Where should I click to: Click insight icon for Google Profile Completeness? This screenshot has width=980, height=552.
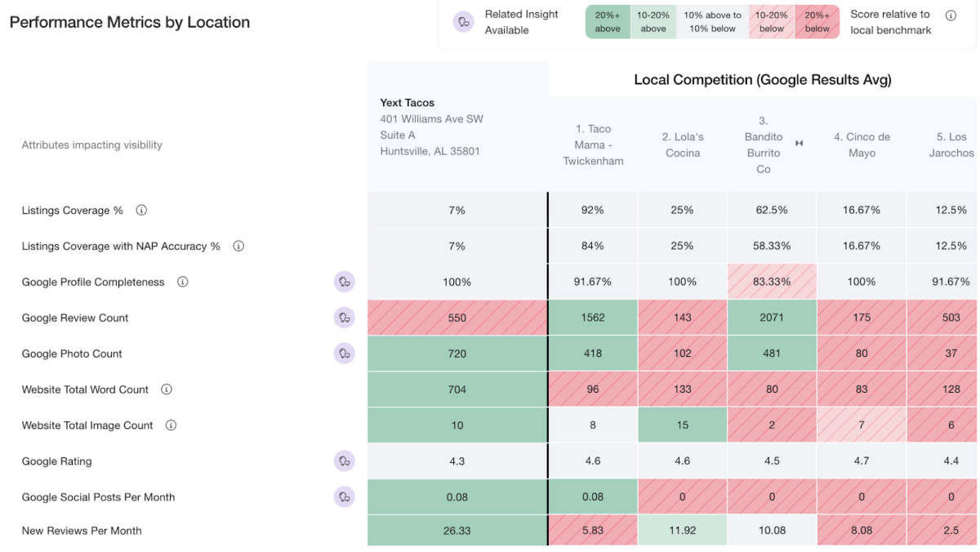point(345,282)
